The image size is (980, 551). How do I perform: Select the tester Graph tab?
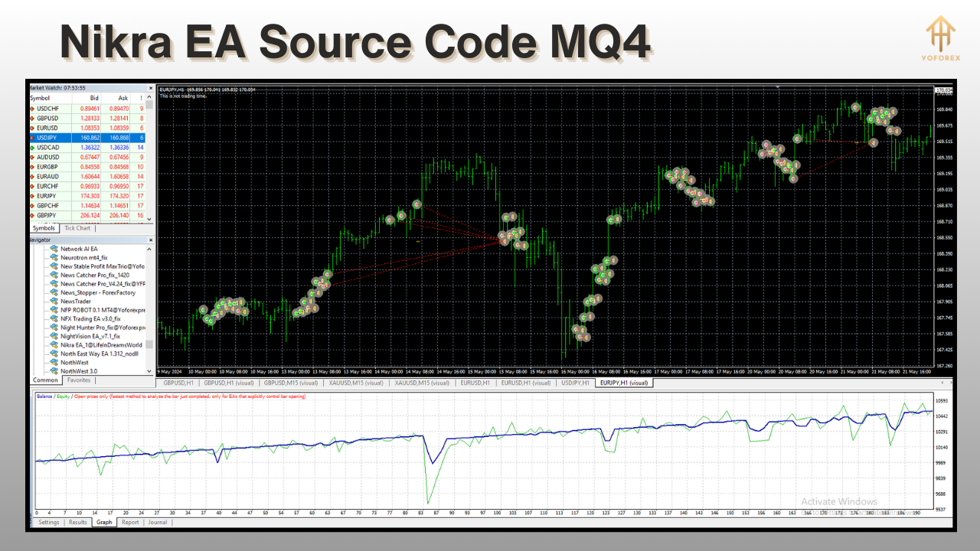point(104,523)
